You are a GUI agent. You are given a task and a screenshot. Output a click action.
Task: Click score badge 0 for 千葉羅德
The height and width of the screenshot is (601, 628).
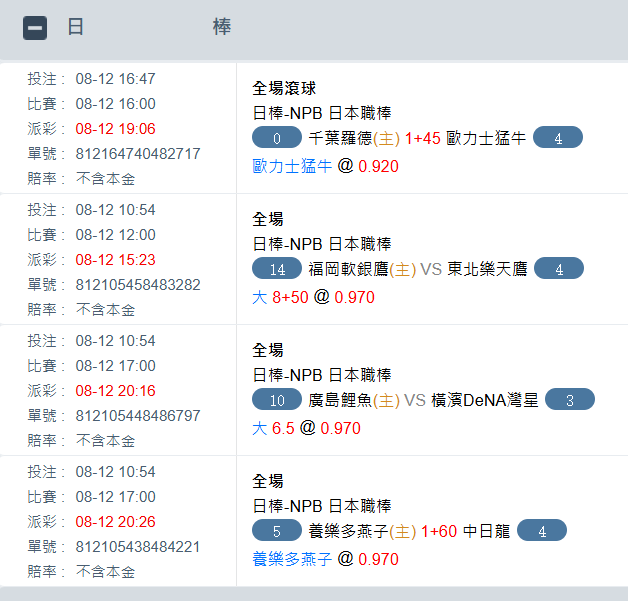[277, 138]
